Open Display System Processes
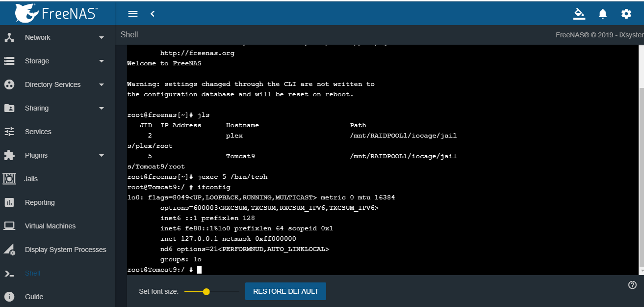644x307 pixels. pos(65,250)
